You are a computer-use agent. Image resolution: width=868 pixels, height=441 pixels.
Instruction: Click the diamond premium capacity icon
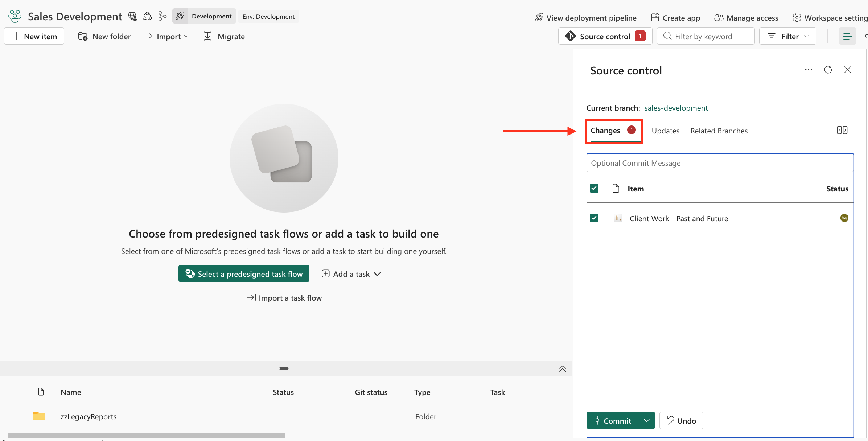(x=132, y=16)
